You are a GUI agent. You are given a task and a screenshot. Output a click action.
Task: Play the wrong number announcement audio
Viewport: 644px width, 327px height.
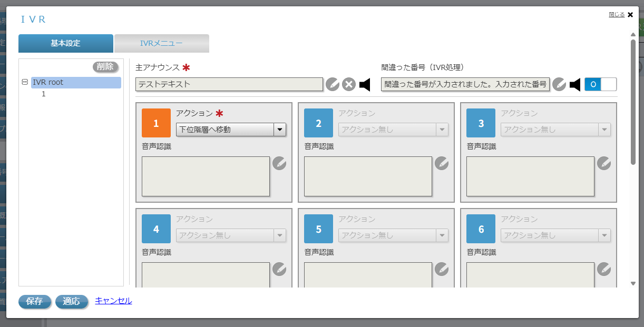click(x=575, y=84)
